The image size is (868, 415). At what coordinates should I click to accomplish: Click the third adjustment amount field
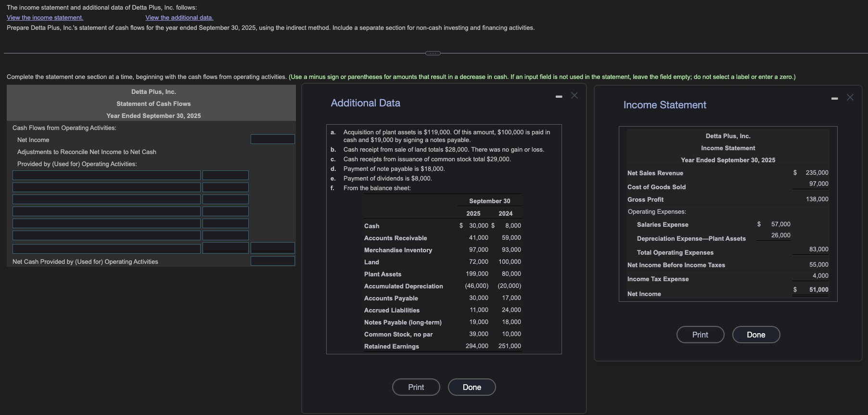(226, 199)
